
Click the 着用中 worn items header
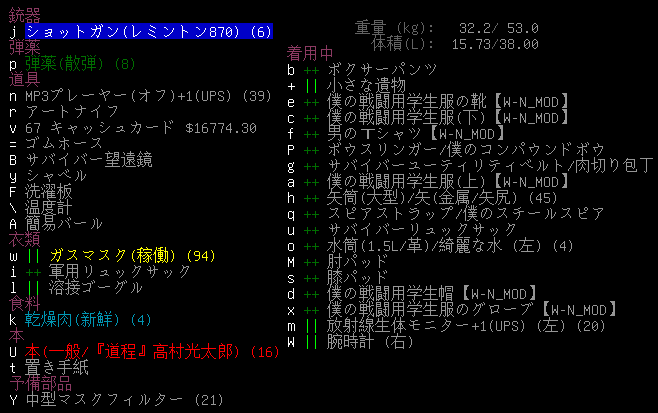tap(310, 53)
